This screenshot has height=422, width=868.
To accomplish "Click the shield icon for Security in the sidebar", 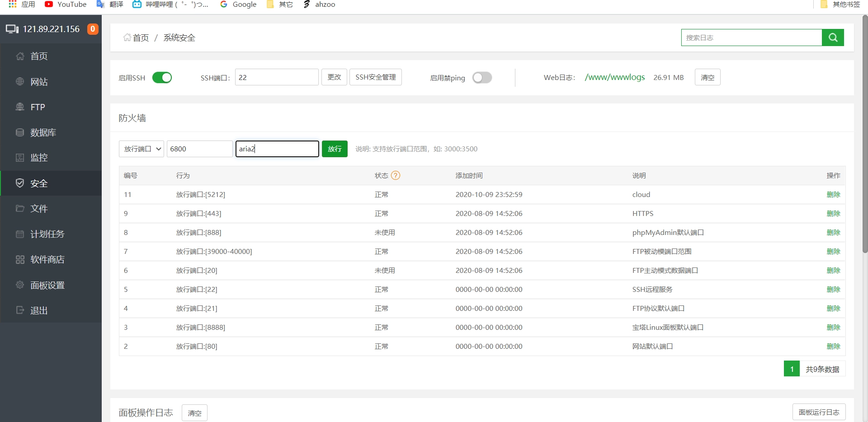I will click(20, 183).
